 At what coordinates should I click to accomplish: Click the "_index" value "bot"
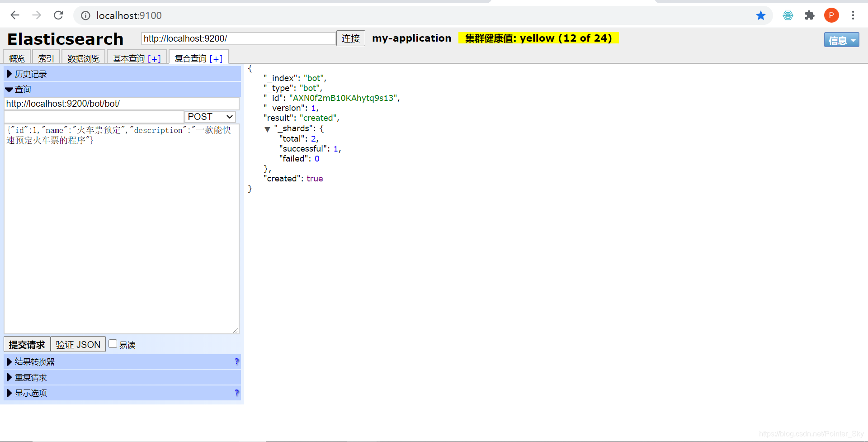(x=314, y=78)
